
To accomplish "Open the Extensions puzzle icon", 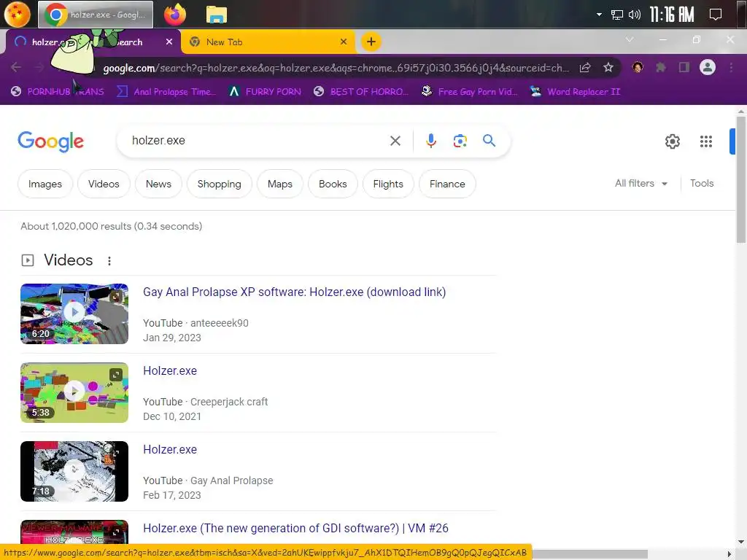I will click(661, 68).
